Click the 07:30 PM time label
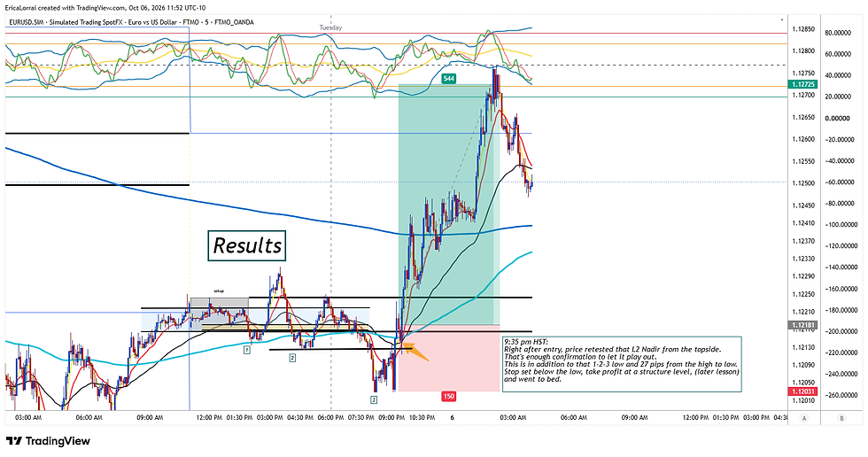This screenshot has width=868, height=457. (361, 418)
